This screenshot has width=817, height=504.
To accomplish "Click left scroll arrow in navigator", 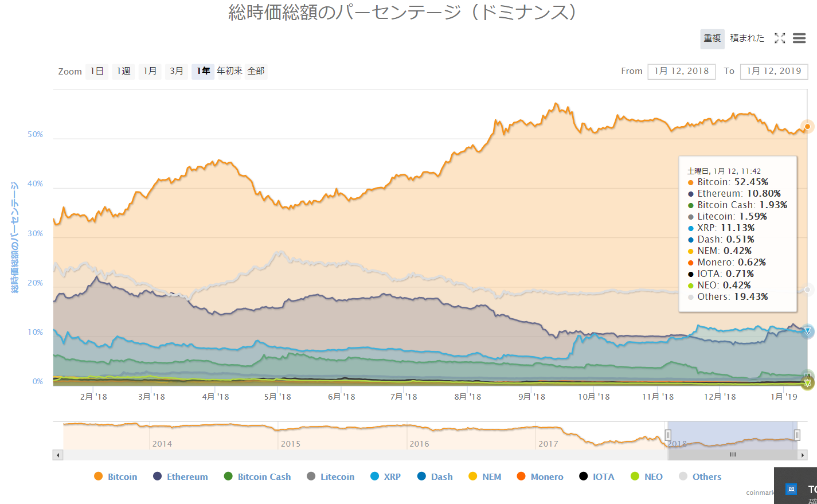I will (x=58, y=455).
